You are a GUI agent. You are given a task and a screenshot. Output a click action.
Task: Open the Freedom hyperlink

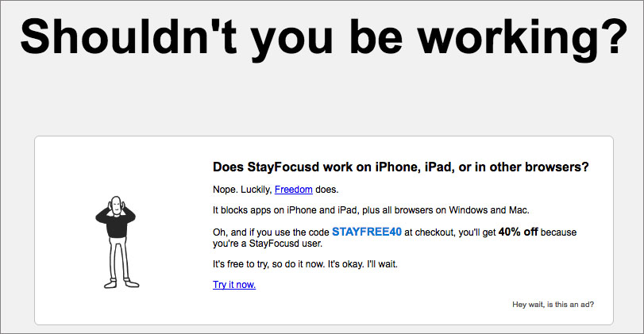click(x=293, y=190)
